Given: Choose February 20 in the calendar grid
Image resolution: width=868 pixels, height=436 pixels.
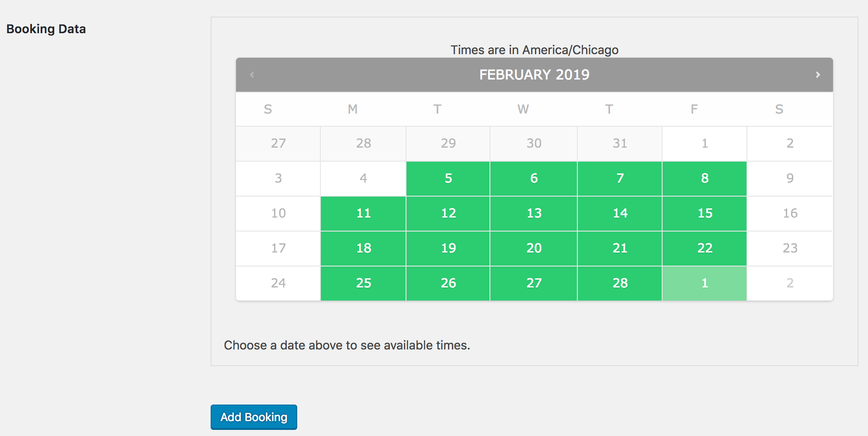Looking at the screenshot, I should pos(534,248).
